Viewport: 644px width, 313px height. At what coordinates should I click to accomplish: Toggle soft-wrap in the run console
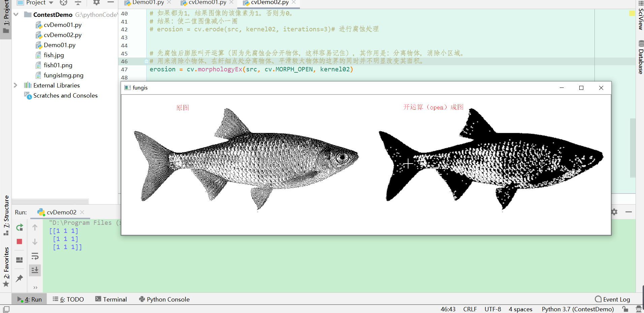(35, 256)
